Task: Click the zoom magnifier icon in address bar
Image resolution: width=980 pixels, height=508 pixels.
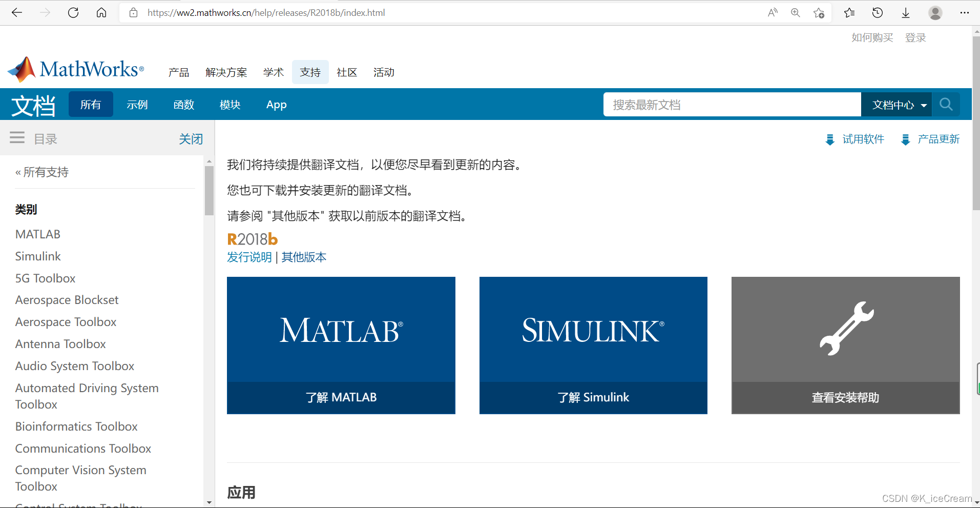Action: (x=796, y=13)
